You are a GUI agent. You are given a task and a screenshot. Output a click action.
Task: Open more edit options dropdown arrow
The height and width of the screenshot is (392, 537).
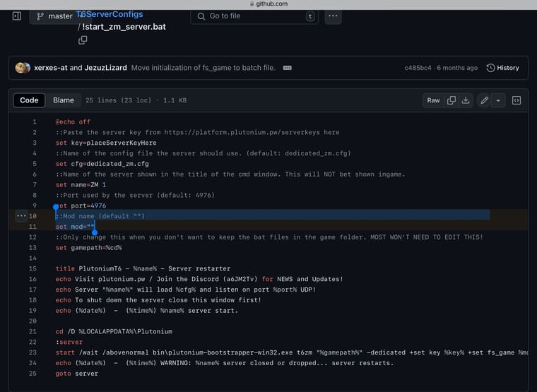point(498,100)
